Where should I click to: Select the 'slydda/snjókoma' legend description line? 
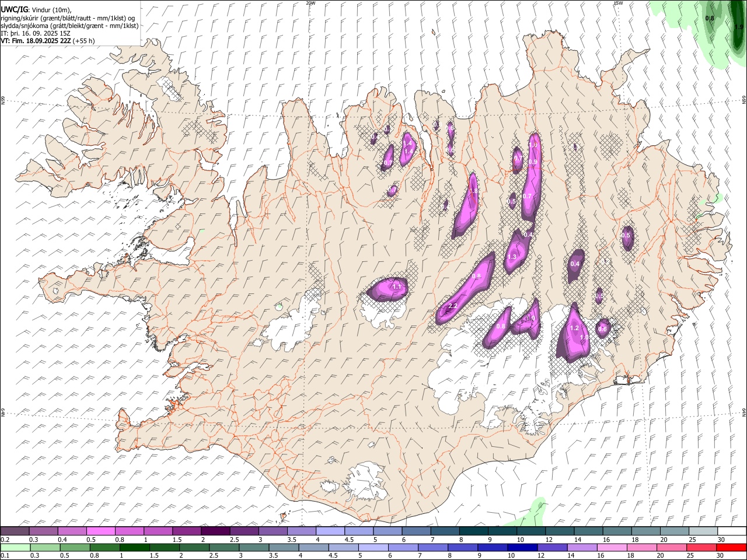[69, 26]
